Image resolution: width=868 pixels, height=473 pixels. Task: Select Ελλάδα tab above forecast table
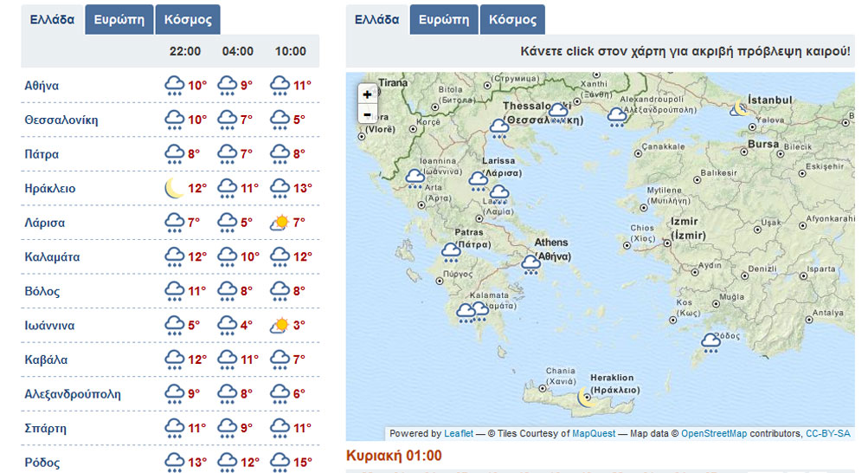click(x=52, y=19)
